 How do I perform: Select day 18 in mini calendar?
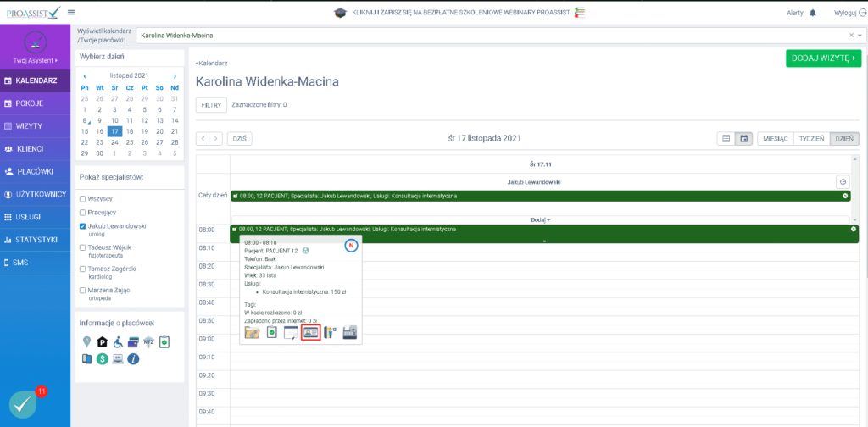130,131
